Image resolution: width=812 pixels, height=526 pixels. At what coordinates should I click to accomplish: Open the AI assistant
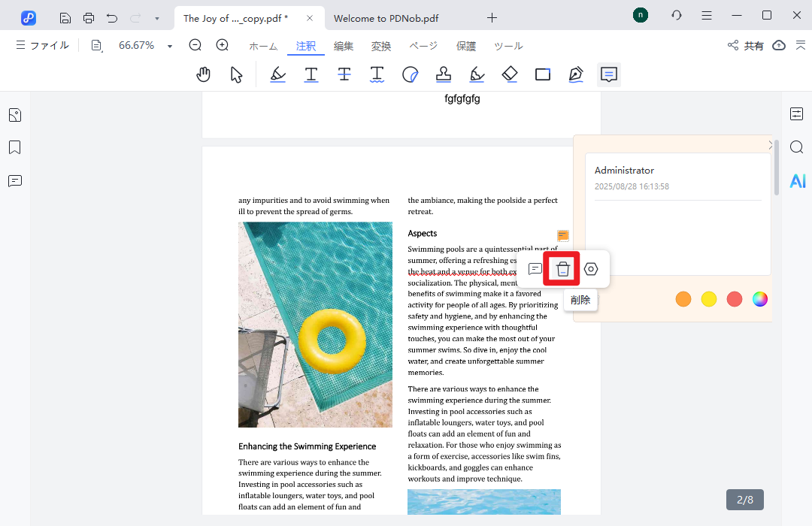point(798,180)
